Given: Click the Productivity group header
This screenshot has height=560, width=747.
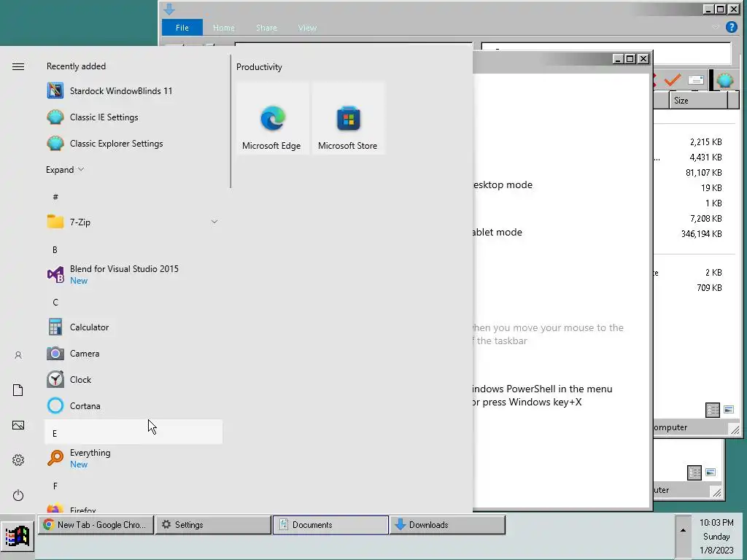Looking at the screenshot, I should click(259, 67).
